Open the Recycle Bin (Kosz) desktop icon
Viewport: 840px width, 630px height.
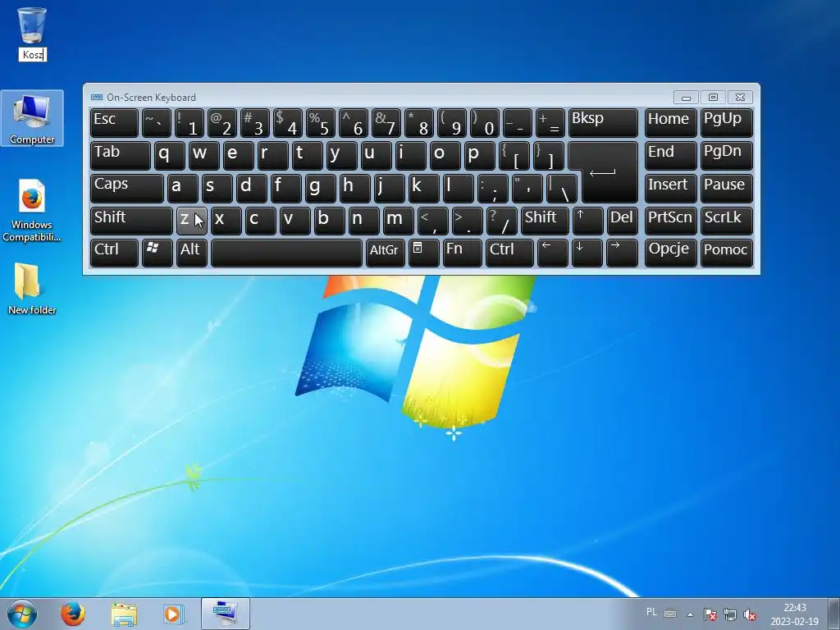[x=32, y=25]
